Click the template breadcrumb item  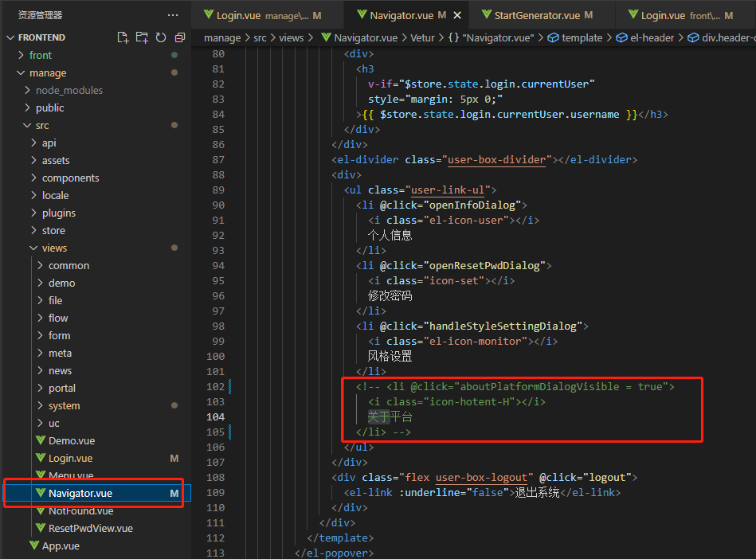point(582,37)
